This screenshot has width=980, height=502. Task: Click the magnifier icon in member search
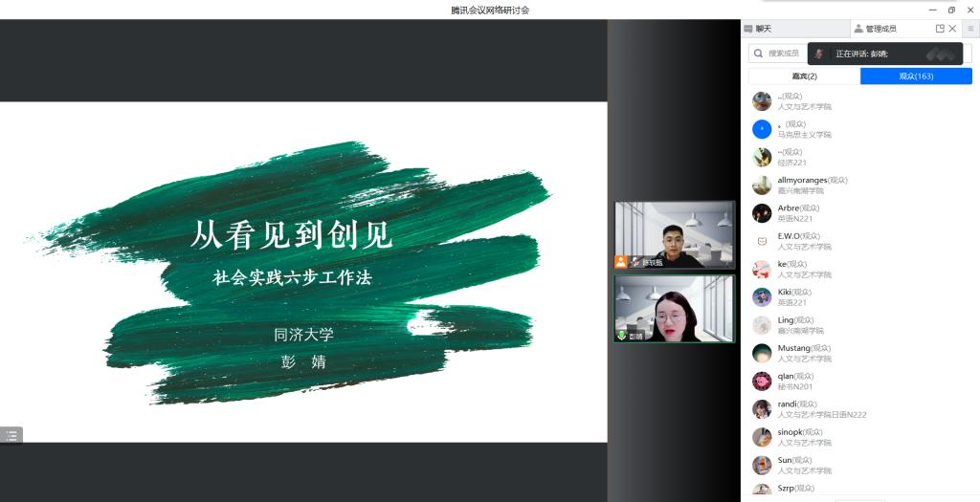pos(758,54)
